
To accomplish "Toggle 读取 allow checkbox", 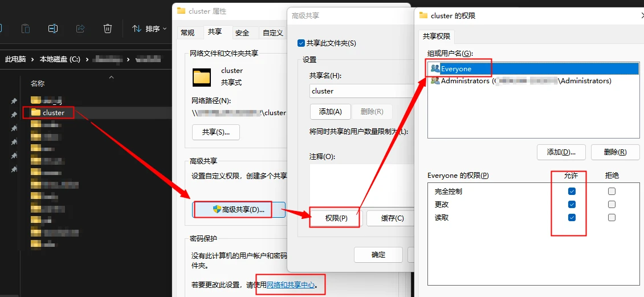I will 572,217.
